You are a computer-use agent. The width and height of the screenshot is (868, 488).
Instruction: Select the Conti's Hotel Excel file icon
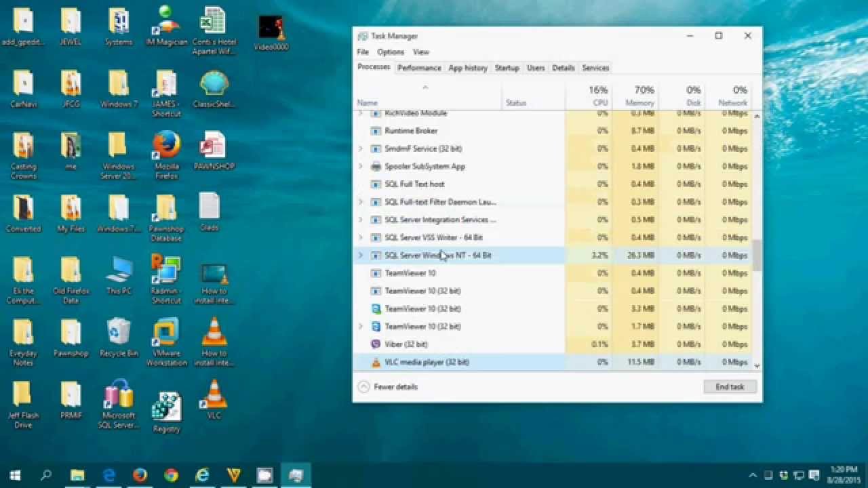pos(214,31)
